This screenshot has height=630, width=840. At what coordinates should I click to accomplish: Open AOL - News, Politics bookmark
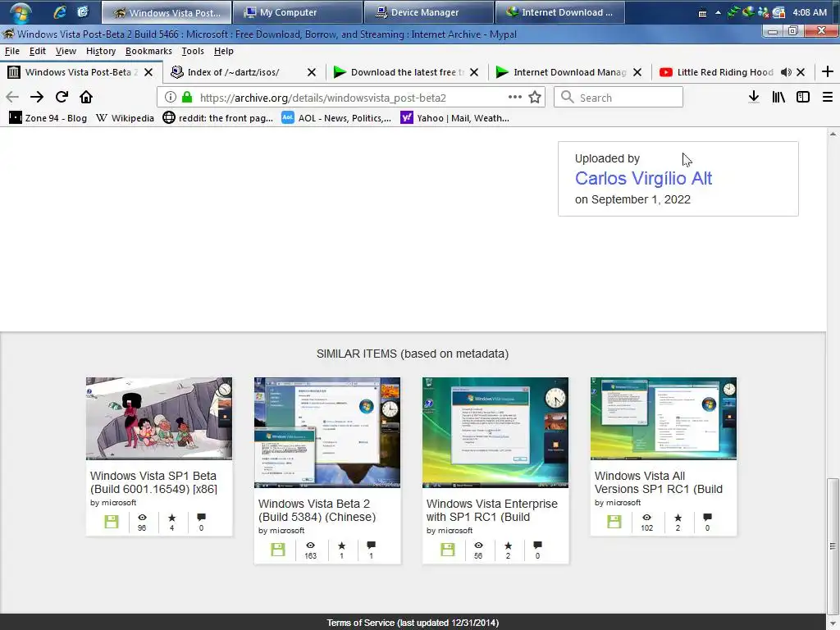point(336,118)
